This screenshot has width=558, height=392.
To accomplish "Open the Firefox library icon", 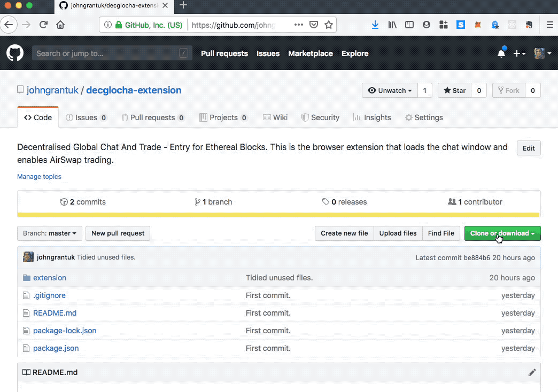I will (392, 25).
